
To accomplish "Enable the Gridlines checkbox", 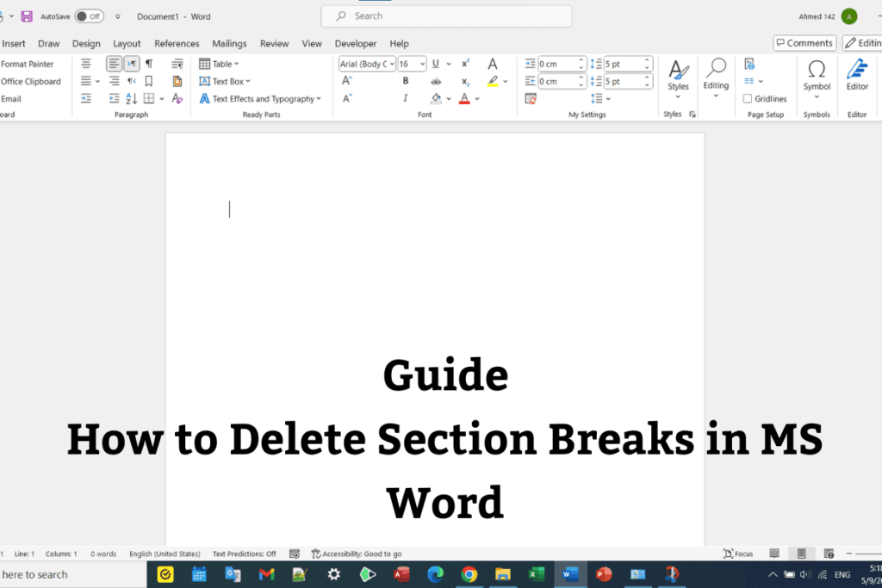I will click(x=746, y=98).
